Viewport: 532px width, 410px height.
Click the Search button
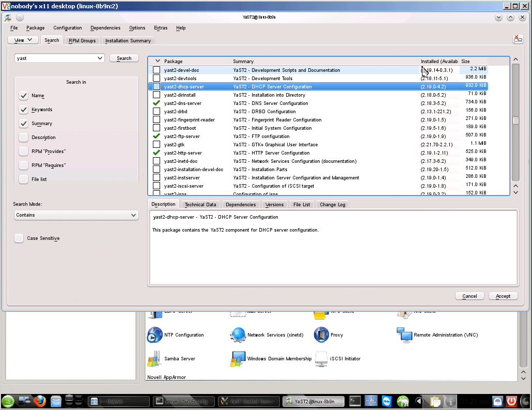coord(124,58)
